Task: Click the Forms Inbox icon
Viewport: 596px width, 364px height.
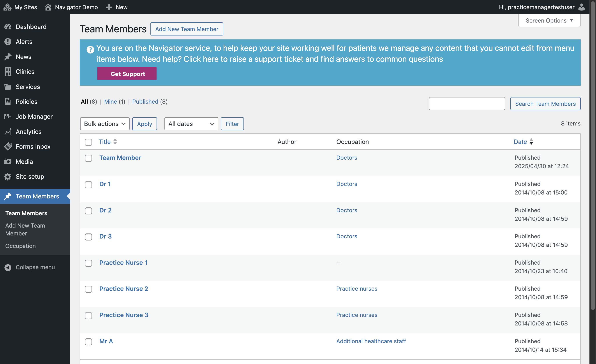Action: click(8, 147)
